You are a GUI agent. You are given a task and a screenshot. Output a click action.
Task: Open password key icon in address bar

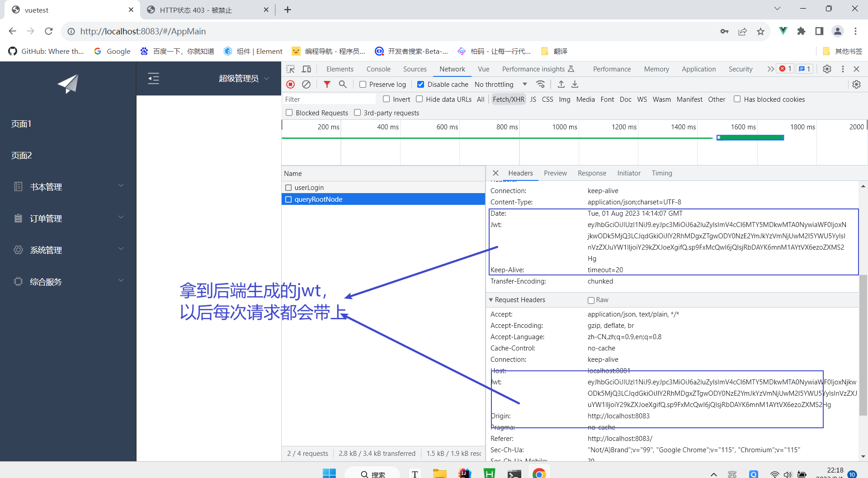click(x=724, y=31)
